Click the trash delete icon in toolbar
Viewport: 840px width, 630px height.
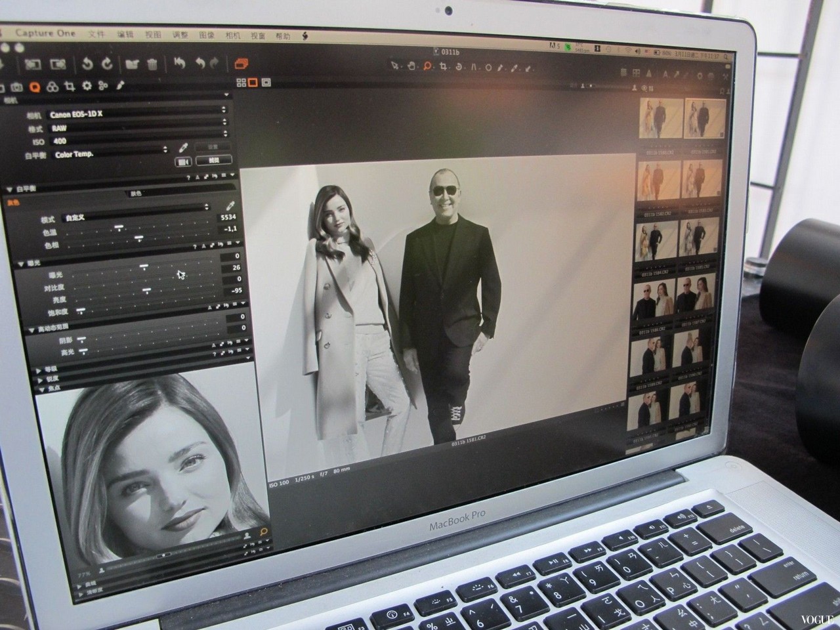[x=152, y=64]
